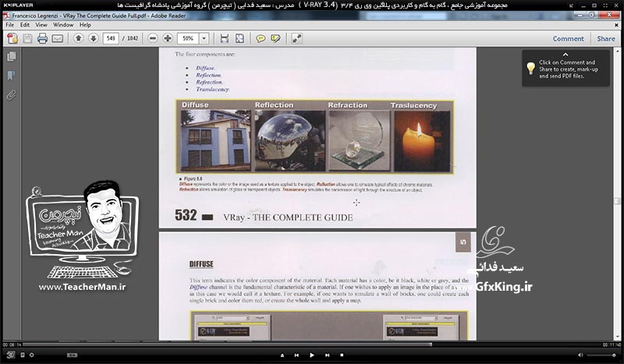Click the DIFFUSE section heading
This screenshot has height=364, width=624.
(x=201, y=264)
